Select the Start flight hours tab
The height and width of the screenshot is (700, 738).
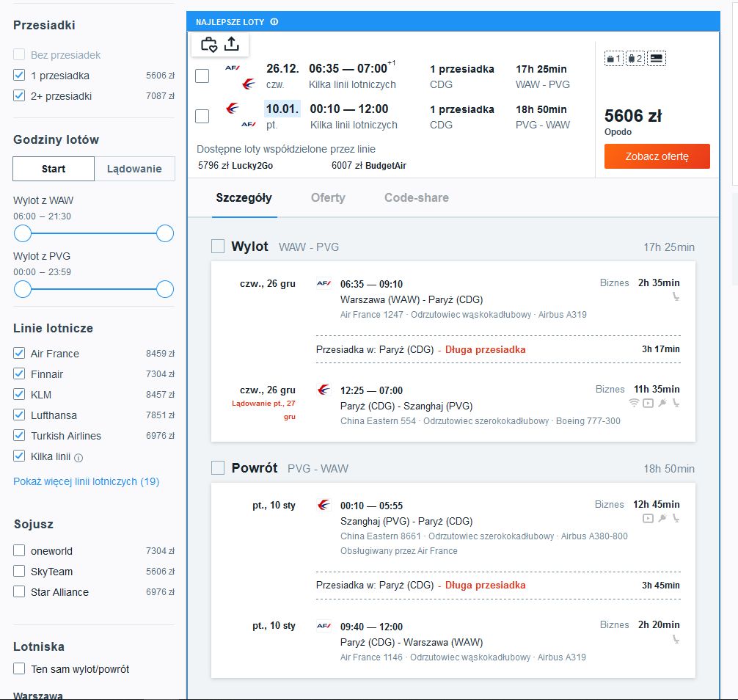54,169
